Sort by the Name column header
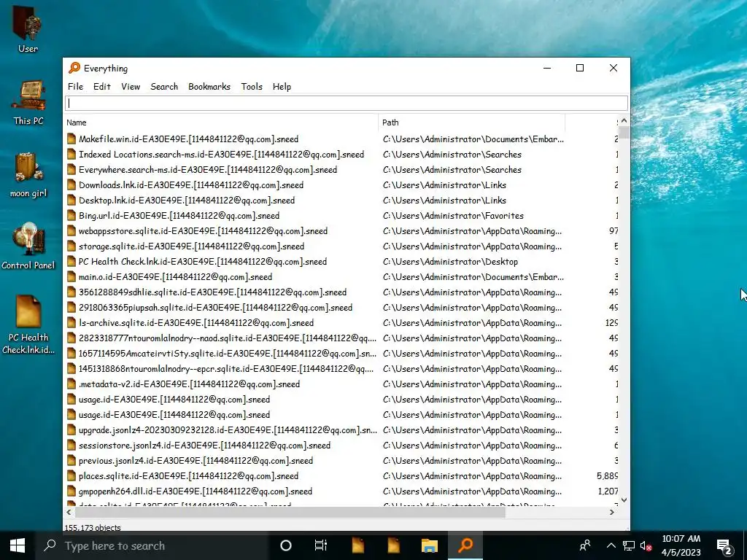Image resolution: width=747 pixels, height=560 pixels. click(221, 122)
